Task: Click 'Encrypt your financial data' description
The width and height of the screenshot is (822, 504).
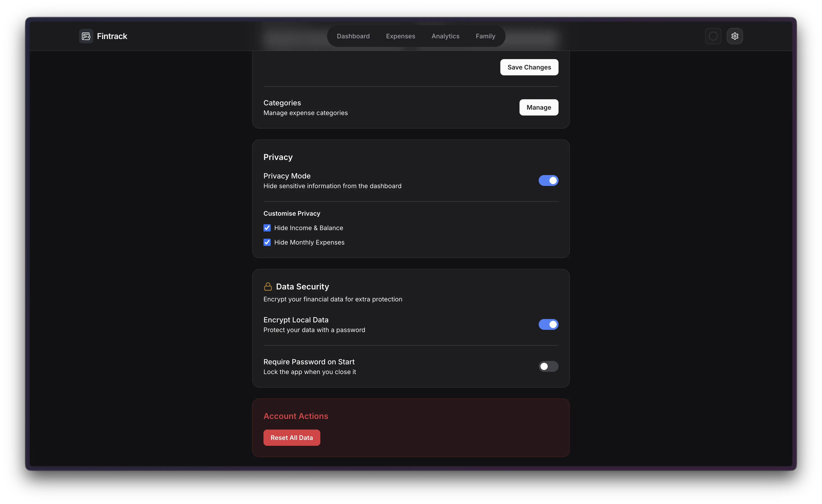Action: coord(332,299)
